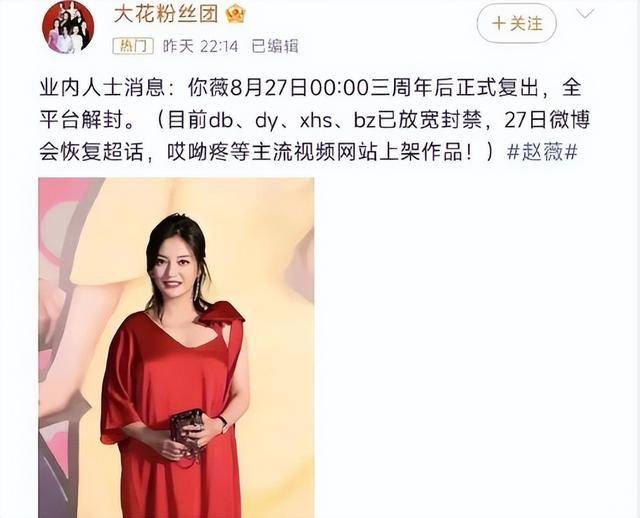This screenshot has height=518, width=640.
Task: Click the text 27日微博 in the post
Action: pyautogui.click(x=547, y=120)
